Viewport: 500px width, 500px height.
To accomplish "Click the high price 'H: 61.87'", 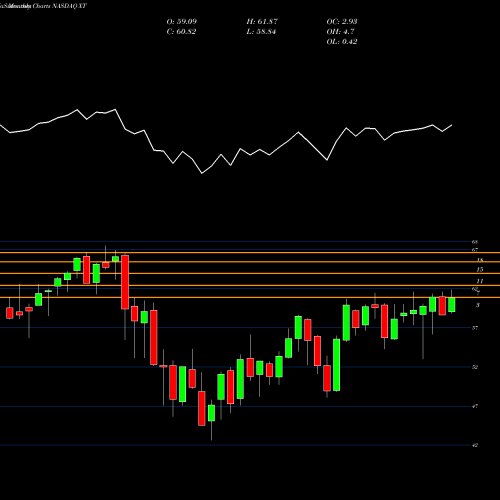I will [262, 22].
